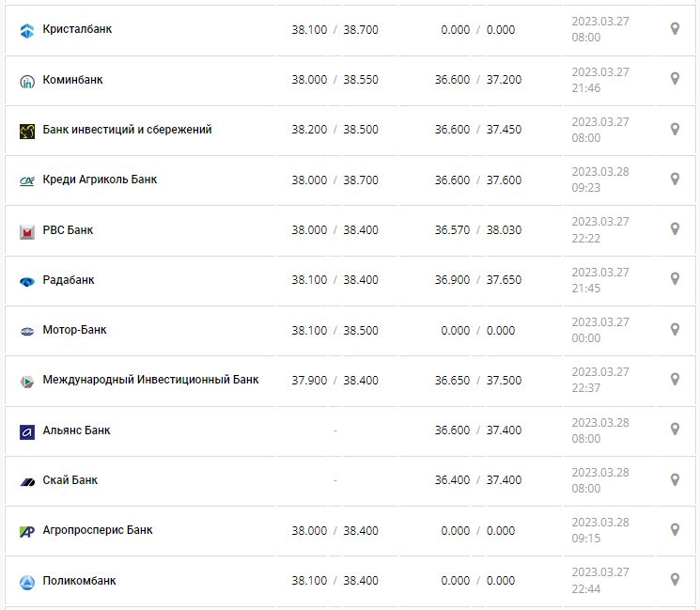This screenshot has width=700, height=610.
Task: Show Радабанк branch location pin
Action: pyautogui.click(x=674, y=279)
